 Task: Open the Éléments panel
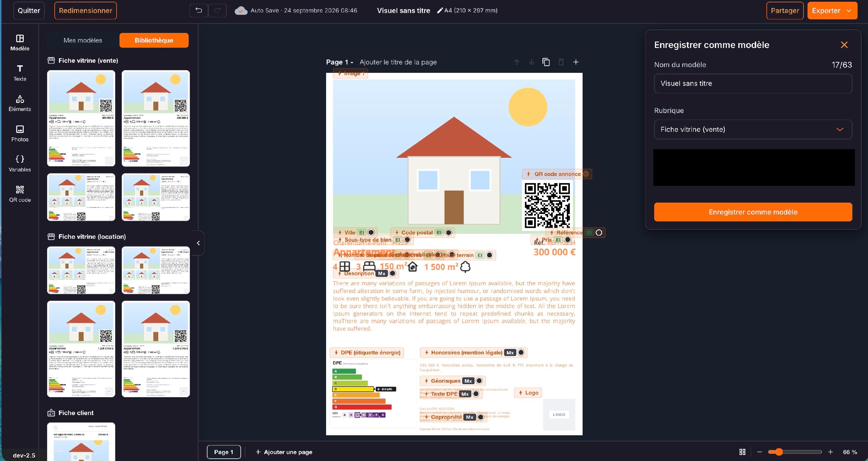20,103
